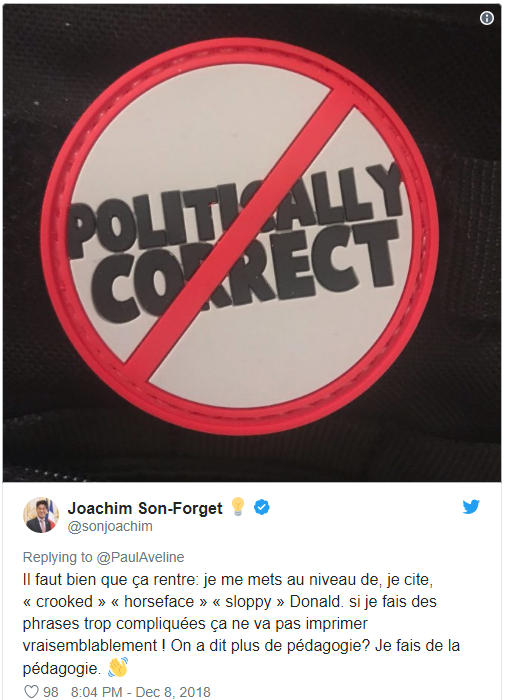Viewport: 506px width, 700px height.
Task: Click the word POLITICALLY on the patch
Action: (232, 212)
